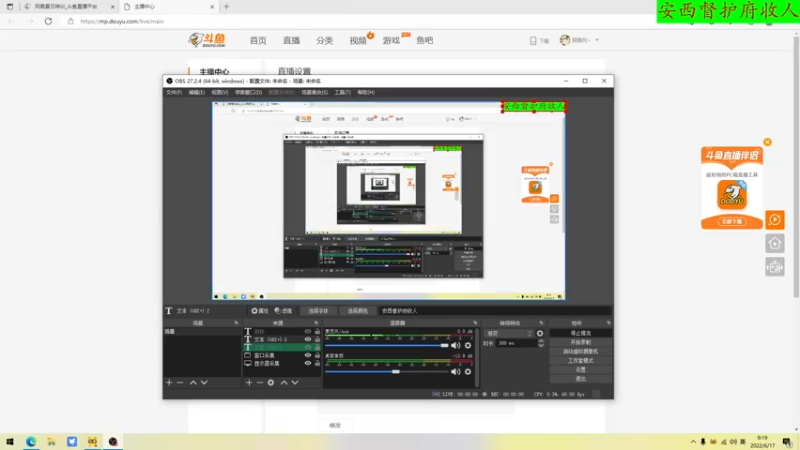Open the 视图(V) menu in OBS

click(219, 92)
